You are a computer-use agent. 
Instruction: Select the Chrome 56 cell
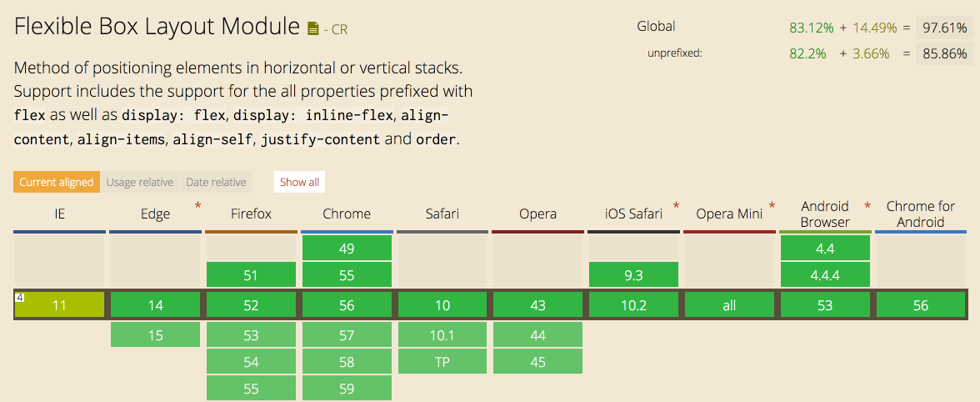click(347, 305)
